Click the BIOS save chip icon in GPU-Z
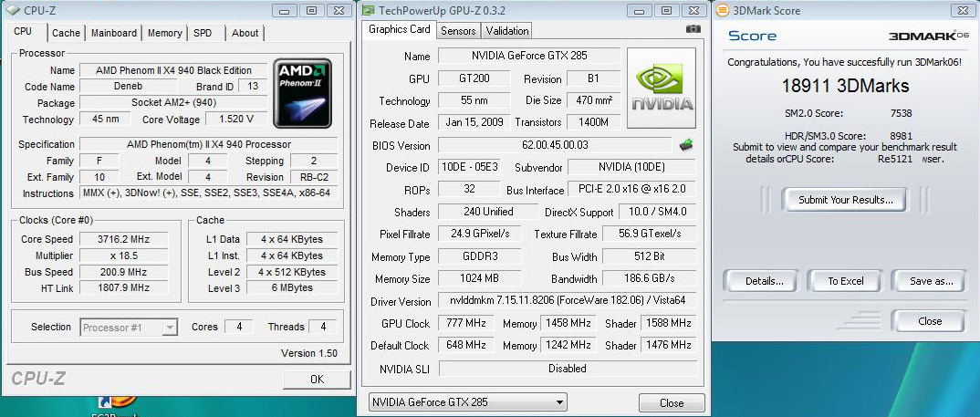This screenshot has height=417, width=980. pos(685,145)
